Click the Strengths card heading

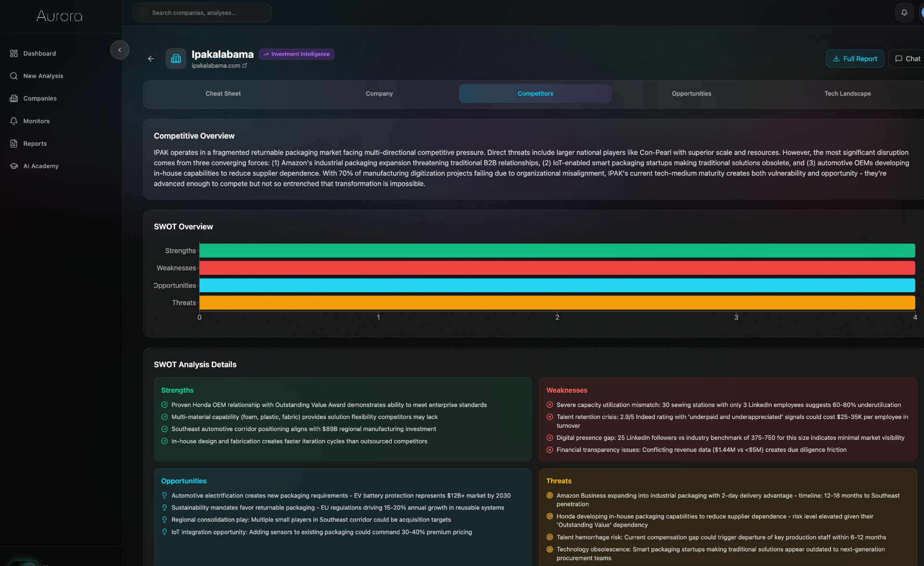coord(177,390)
